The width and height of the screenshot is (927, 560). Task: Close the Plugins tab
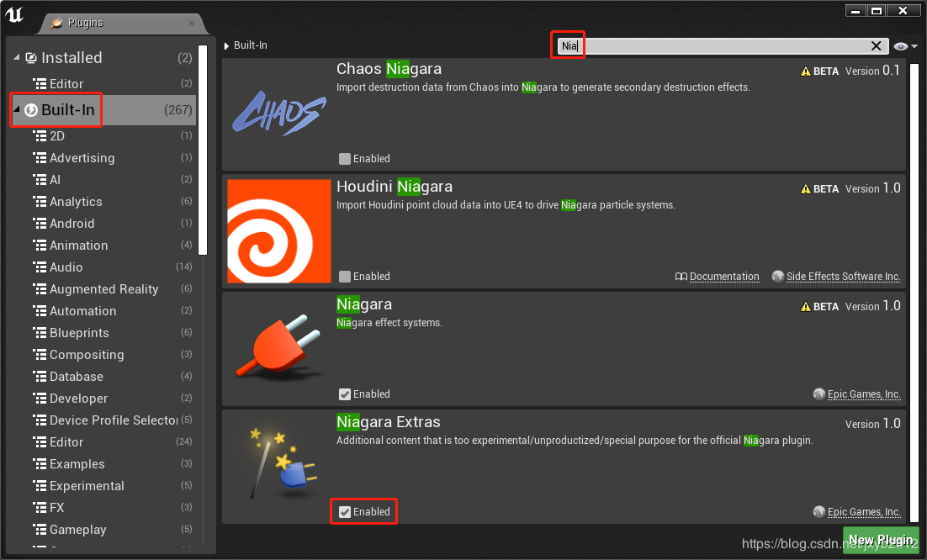(192, 24)
